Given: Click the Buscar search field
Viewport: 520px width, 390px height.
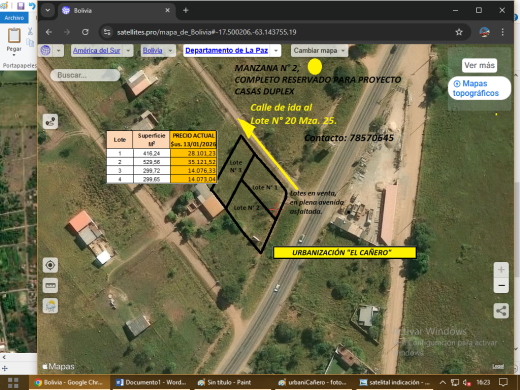Looking at the screenshot, I should [x=85, y=75].
